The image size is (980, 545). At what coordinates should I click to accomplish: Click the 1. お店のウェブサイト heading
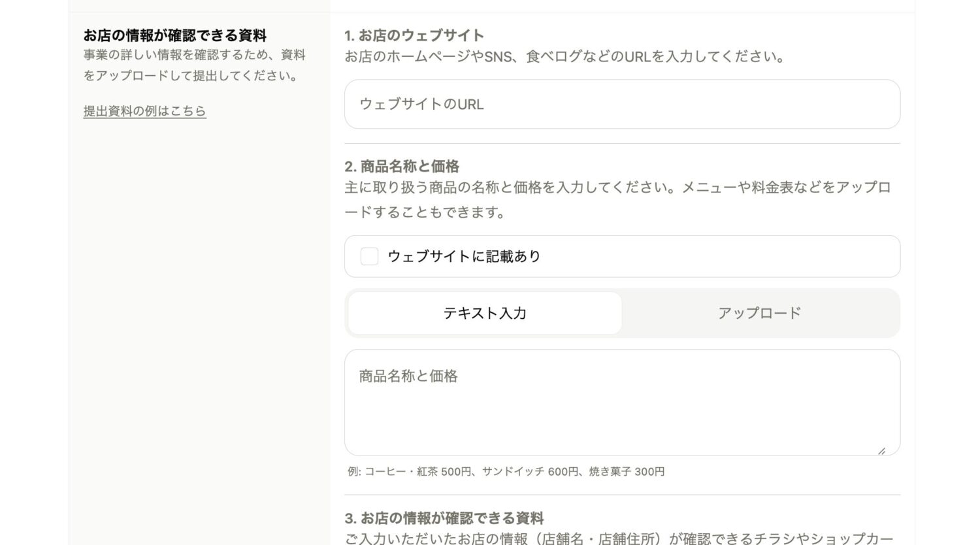[x=414, y=35]
